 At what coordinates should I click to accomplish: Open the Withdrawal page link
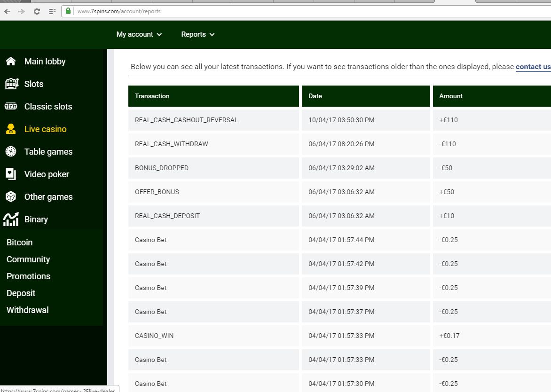click(x=27, y=310)
